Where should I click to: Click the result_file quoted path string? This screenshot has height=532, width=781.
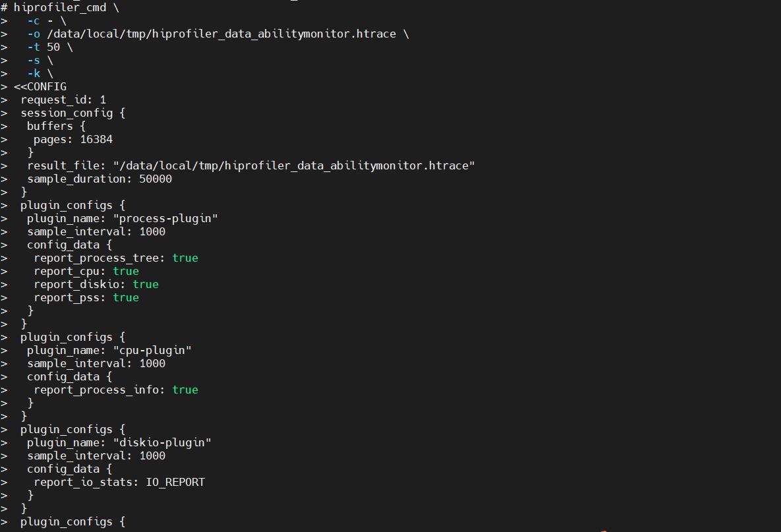[294, 166]
